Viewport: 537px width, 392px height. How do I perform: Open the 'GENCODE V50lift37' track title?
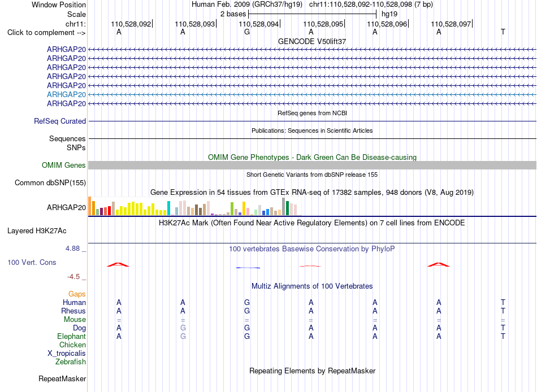click(312, 41)
